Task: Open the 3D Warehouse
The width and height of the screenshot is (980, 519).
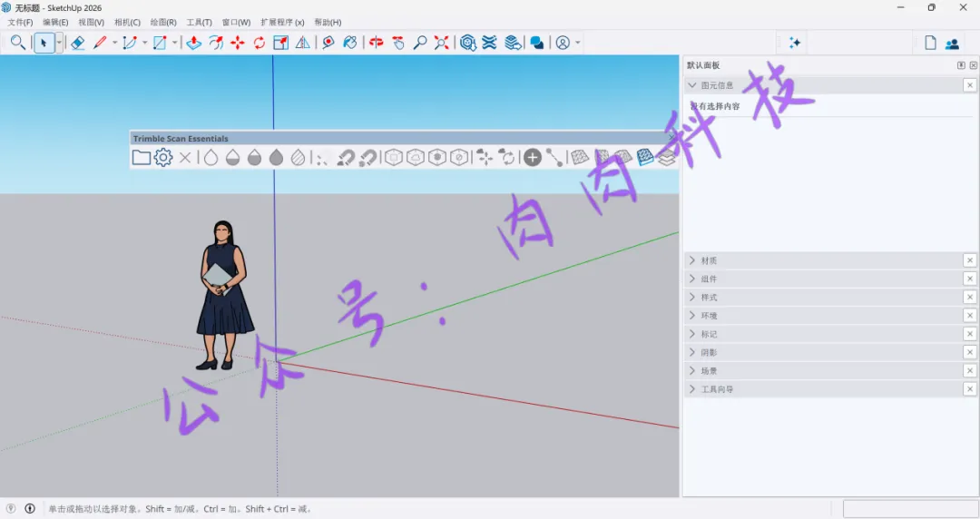Action: [467, 43]
